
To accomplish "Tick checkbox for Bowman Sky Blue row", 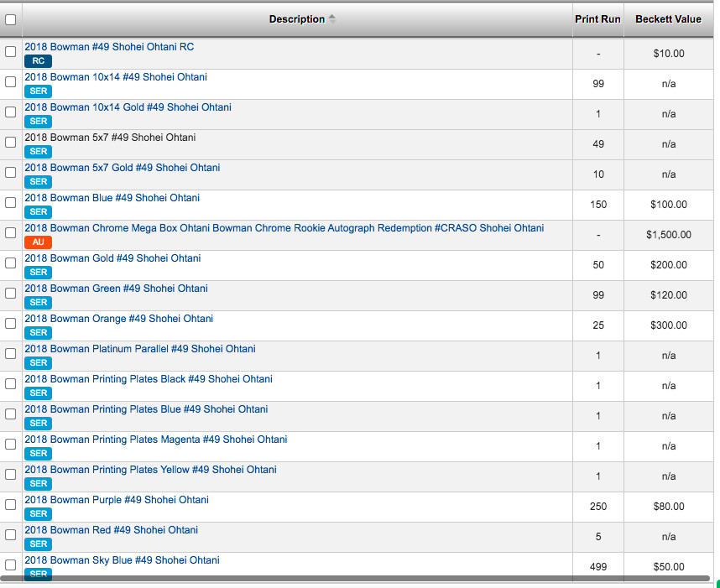I will [x=10, y=565].
